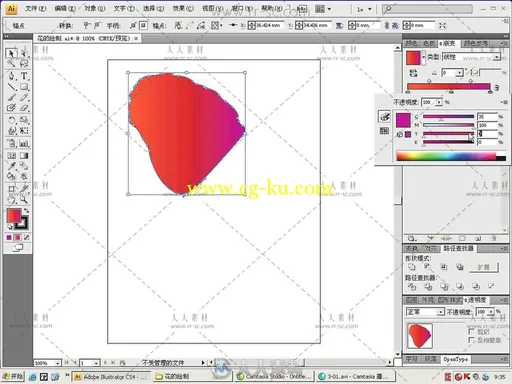Screen dimensions: 512x384
Task: Select the Rectangle tool
Action: (x=24, y=87)
